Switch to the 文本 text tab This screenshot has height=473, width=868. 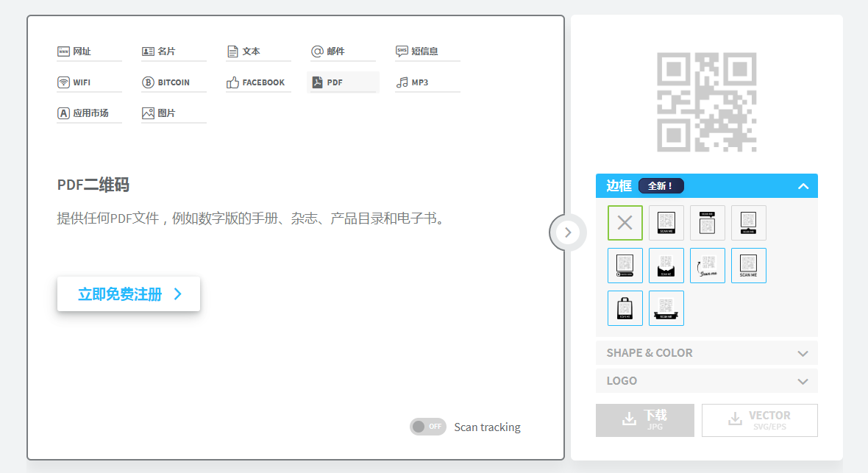click(x=258, y=51)
